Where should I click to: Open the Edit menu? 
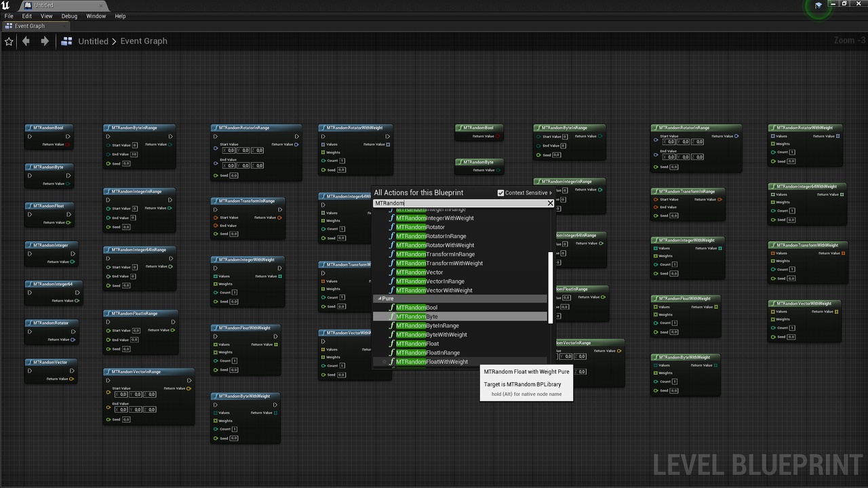27,16
